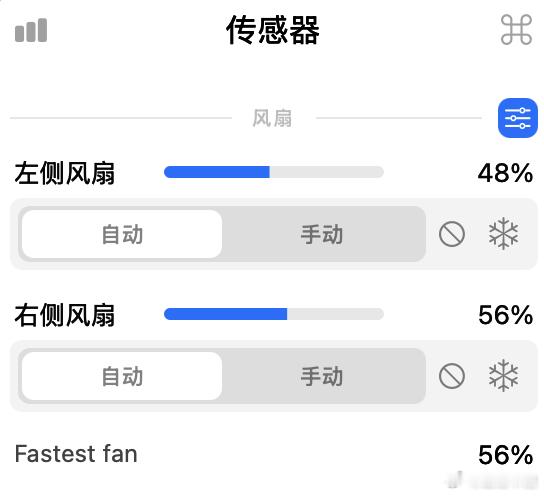The image size is (544, 496).
Task: Switch 左侧风扇 to 手动 mode
Action: pos(322,234)
